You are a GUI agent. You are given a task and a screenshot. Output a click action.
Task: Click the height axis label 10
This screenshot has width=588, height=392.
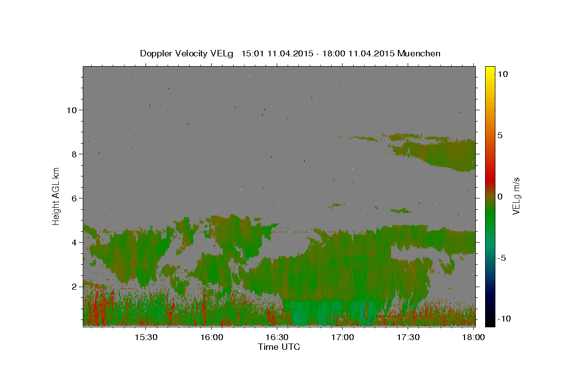(x=72, y=110)
